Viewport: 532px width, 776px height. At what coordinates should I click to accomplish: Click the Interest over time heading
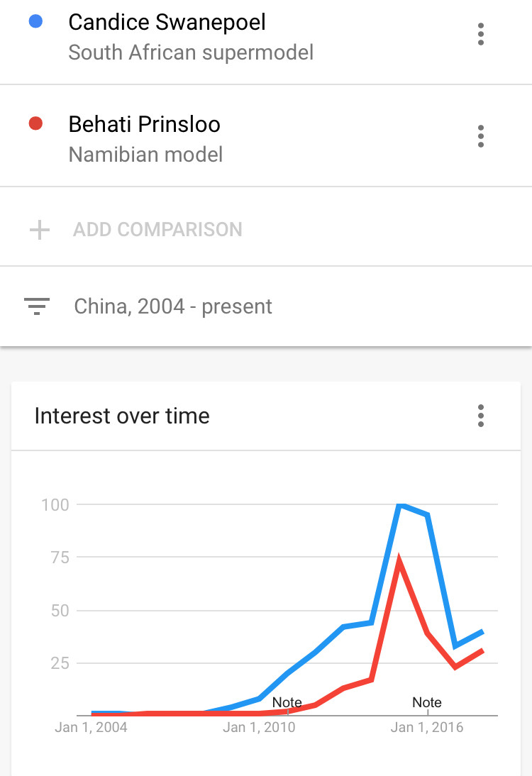[x=122, y=416]
